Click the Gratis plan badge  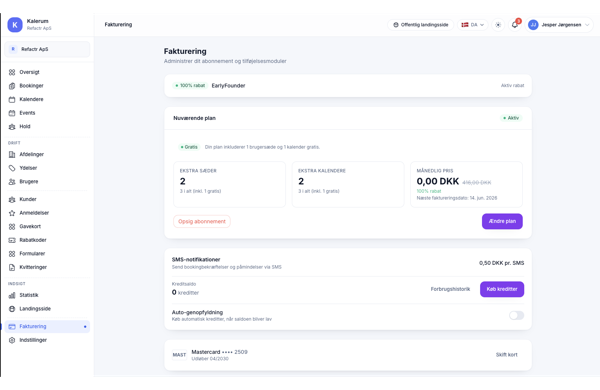click(189, 147)
